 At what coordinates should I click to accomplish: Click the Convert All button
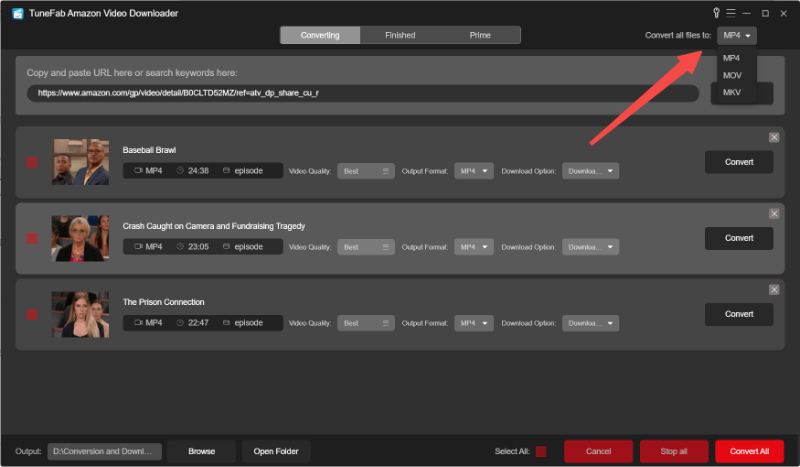(x=749, y=451)
